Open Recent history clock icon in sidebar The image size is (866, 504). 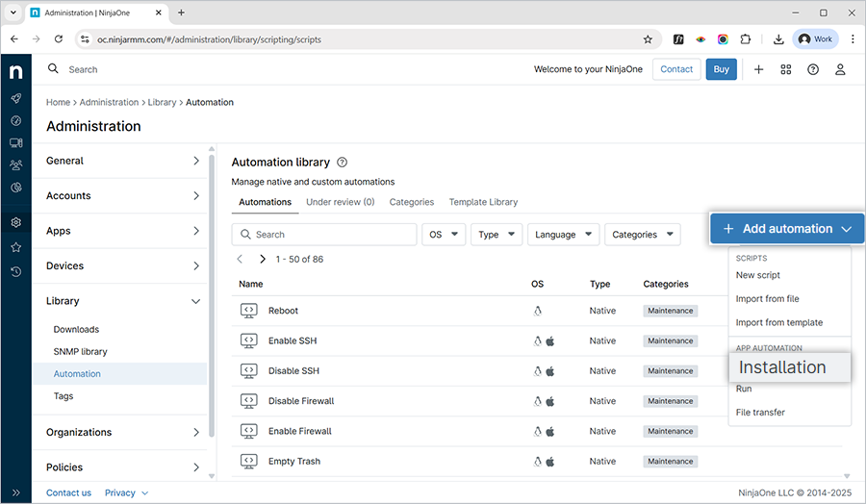[15, 271]
